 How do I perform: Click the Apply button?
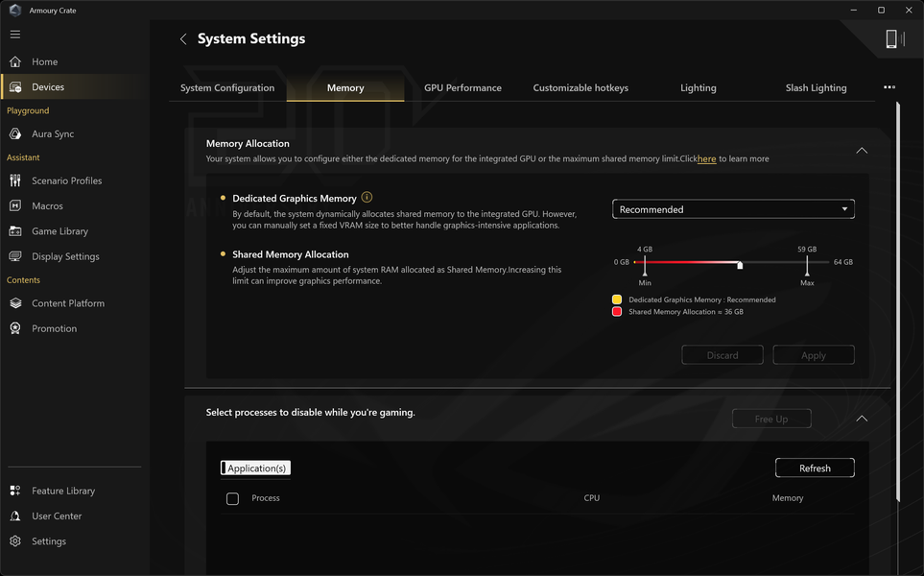pos(814,355)
